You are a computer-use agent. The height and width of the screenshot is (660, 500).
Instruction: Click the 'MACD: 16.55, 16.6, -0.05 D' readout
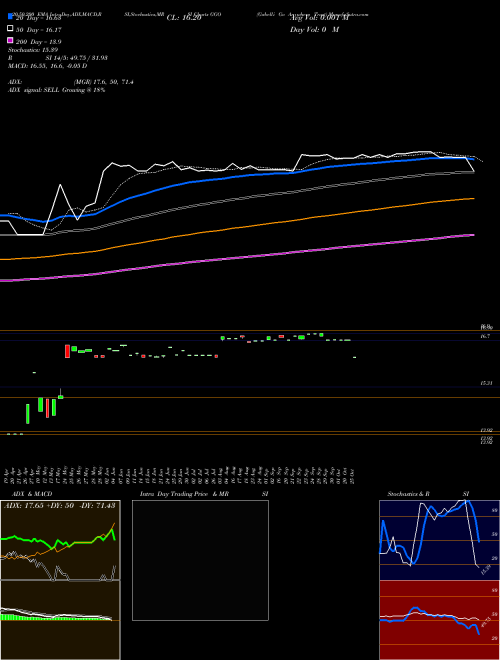[x=48, y=66]
